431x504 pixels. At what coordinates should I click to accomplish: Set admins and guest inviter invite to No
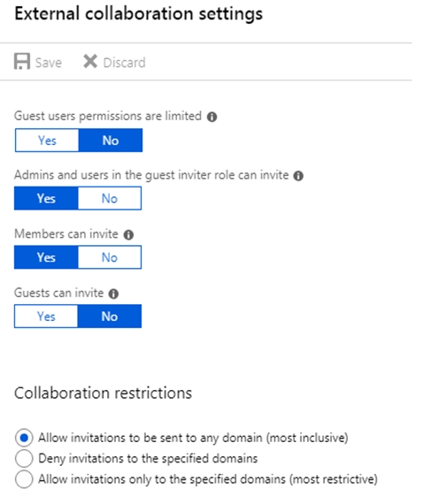coord(110,198)
